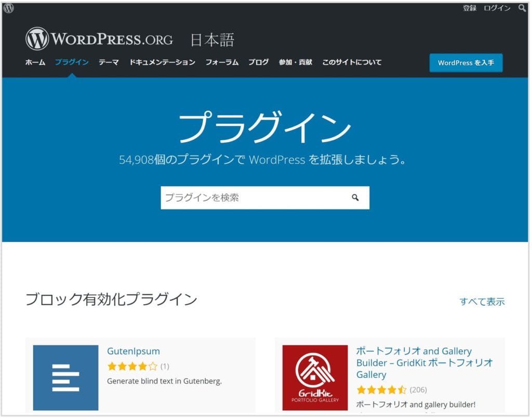Click the small WordPress logo in admin bar
The height and width of the screenshot is (418, 532).
tap(8, 8)
